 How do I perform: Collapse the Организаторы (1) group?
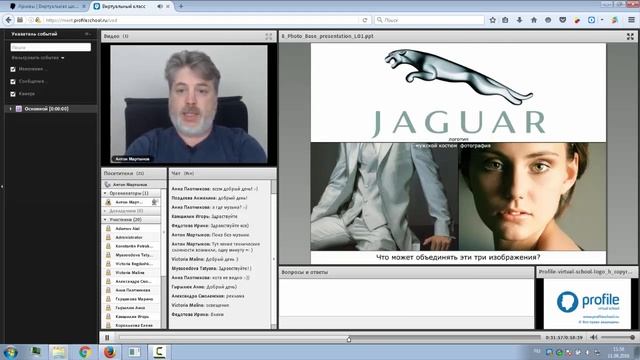click(x=105, y=193)
